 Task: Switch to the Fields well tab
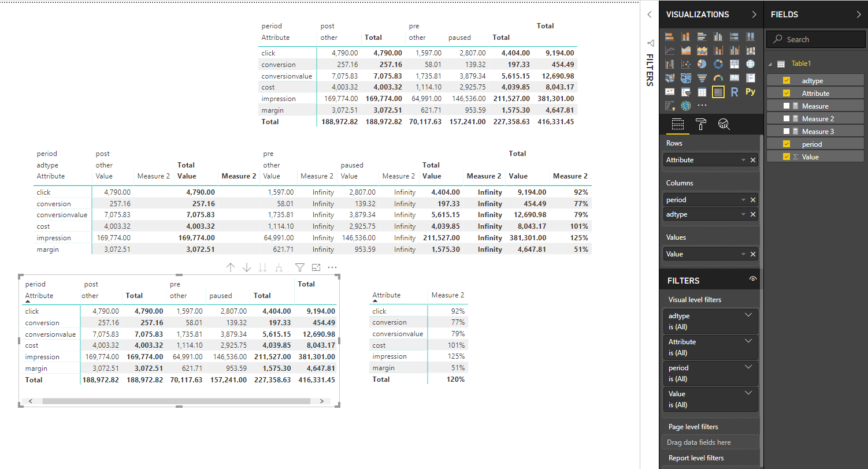[677, 124]
